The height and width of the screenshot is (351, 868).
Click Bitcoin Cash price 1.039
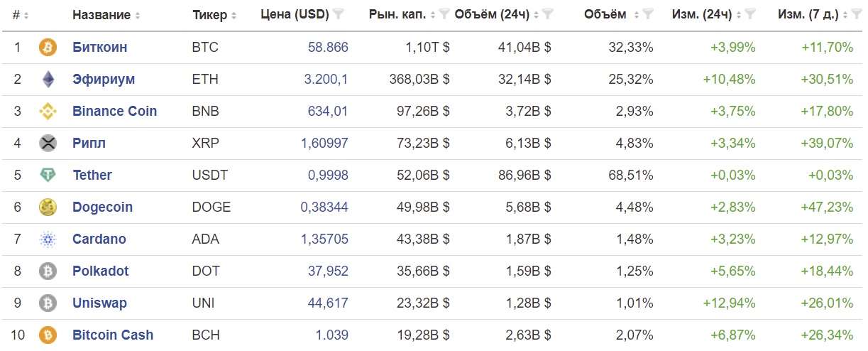pos(332,335)
